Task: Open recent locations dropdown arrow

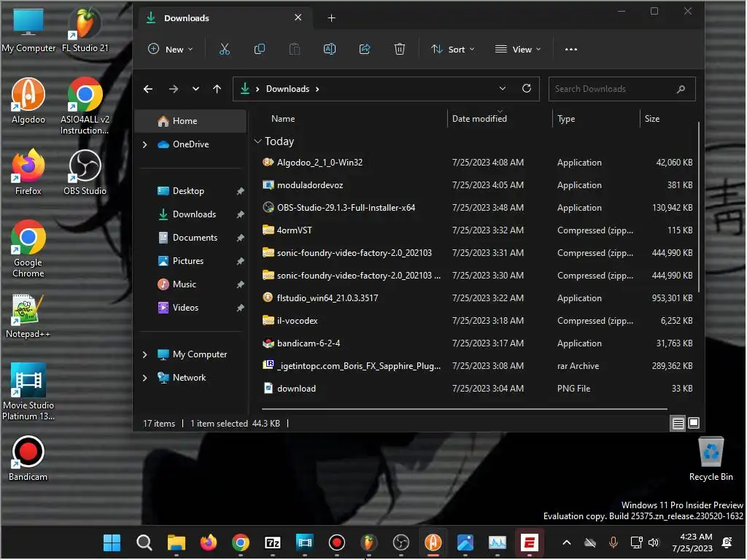Action: tap(196, 88)
